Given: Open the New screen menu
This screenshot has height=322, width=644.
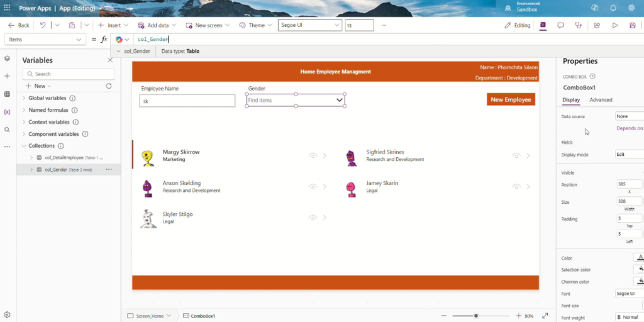Looking at the screenshot, I should coord(208,25).
